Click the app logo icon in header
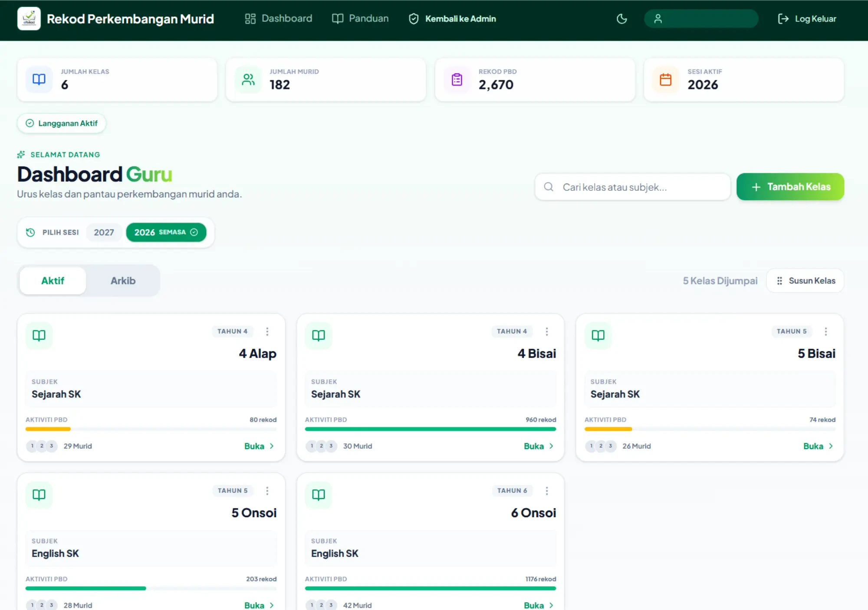 pos(29,19)
